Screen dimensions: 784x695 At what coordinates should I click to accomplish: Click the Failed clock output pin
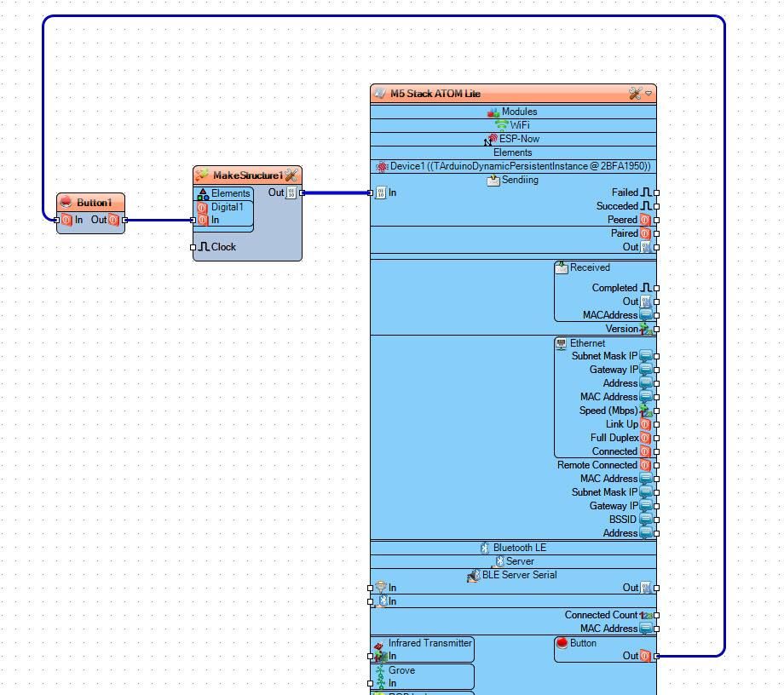656,192
